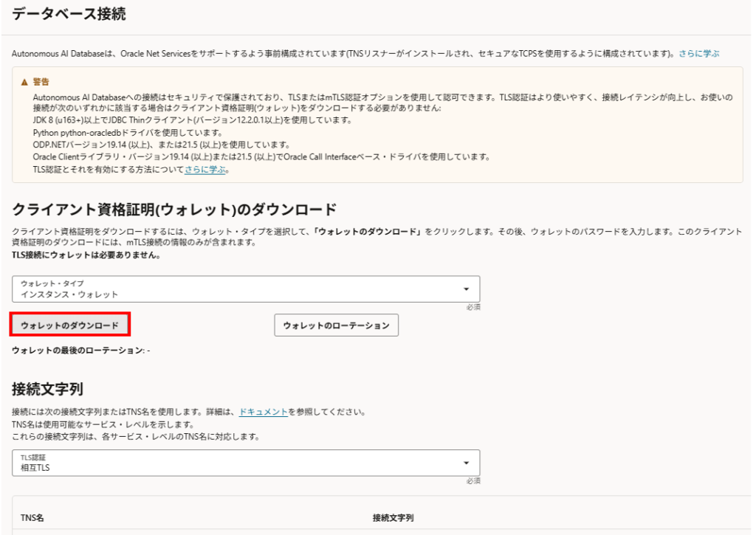
Task: Select the インスタンス・ウォレット value field
Action: [x=70, y=294]
